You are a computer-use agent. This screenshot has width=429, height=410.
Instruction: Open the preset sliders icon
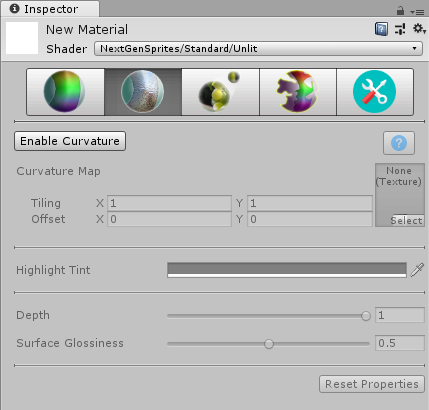(400, 29)
